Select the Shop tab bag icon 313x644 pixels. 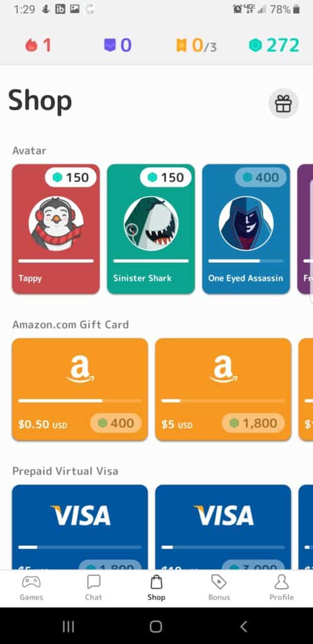click(x=156, y=582)
